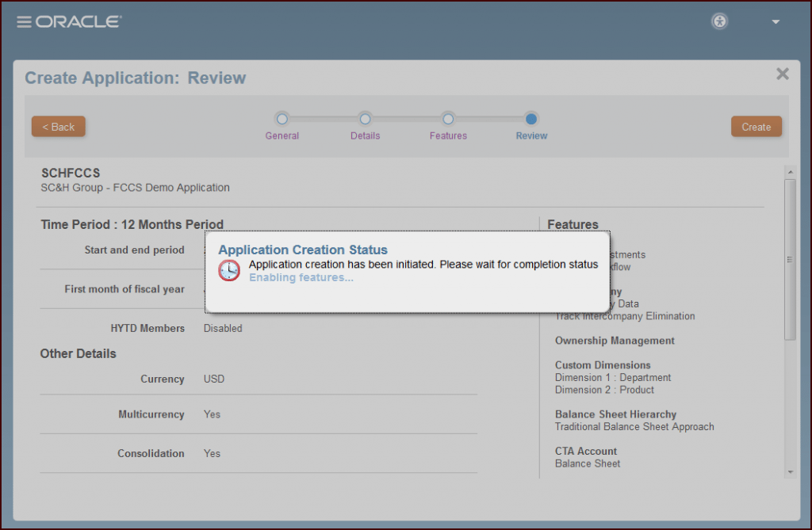812x530 pixels.
Task: Click the Oracle logo
Action: [x=79, y=21]
